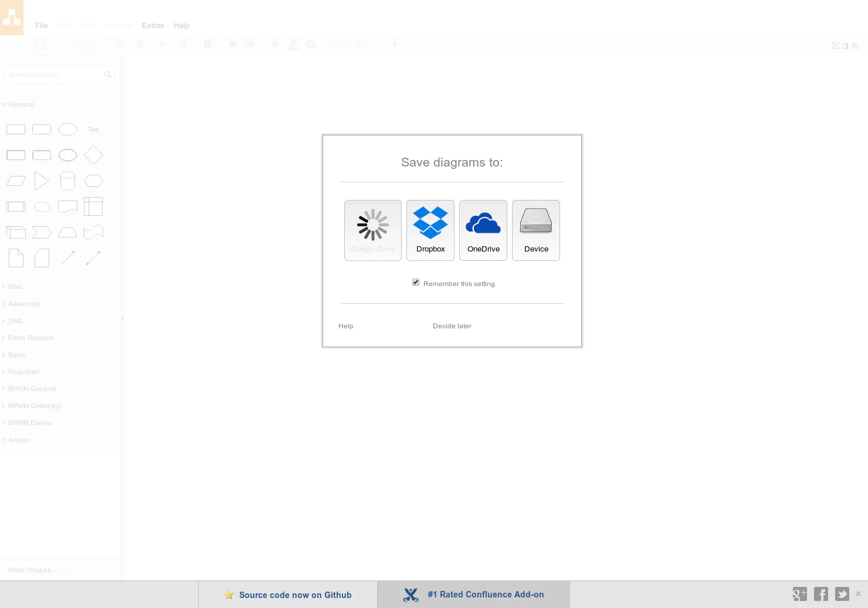Select the hexagon shape

tap(93, 181)
